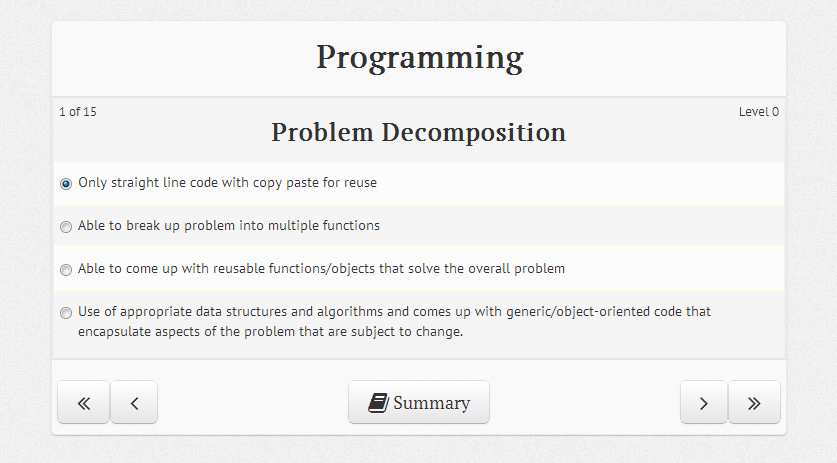
Task: Select 'Able to break up problem' radio
Action: pyautogui.click(x=66, y=227)
